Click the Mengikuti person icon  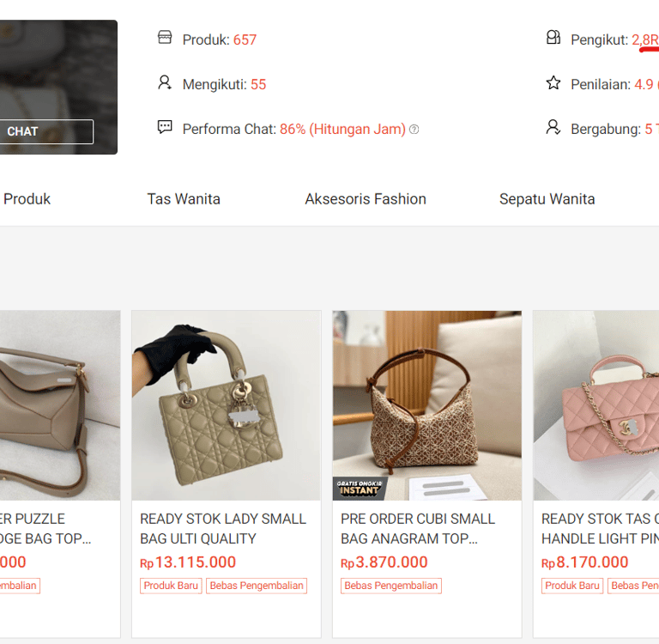[x=165, y=83]
